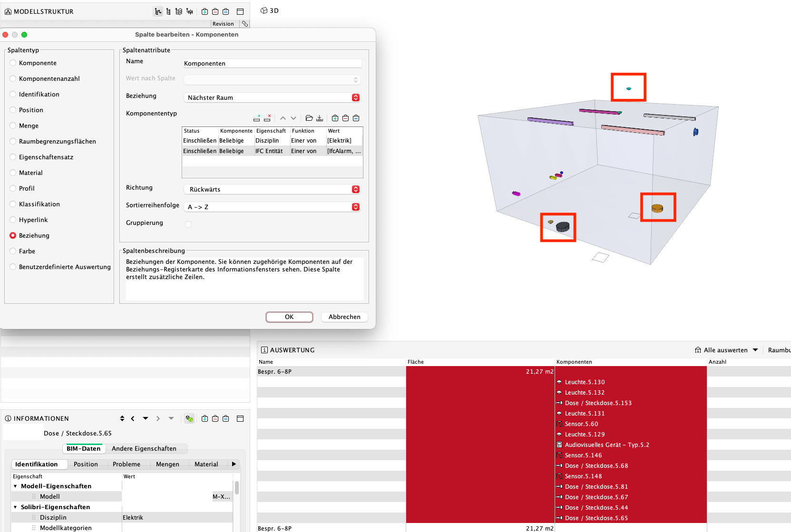Click Abbrechen to cancel the dialog
The height and width of the screenshot is (532, 791).
[x=344, y=317]
